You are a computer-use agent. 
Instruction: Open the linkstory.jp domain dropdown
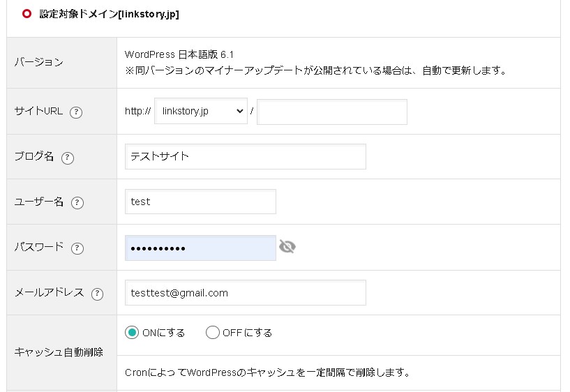tap(200, 112)
